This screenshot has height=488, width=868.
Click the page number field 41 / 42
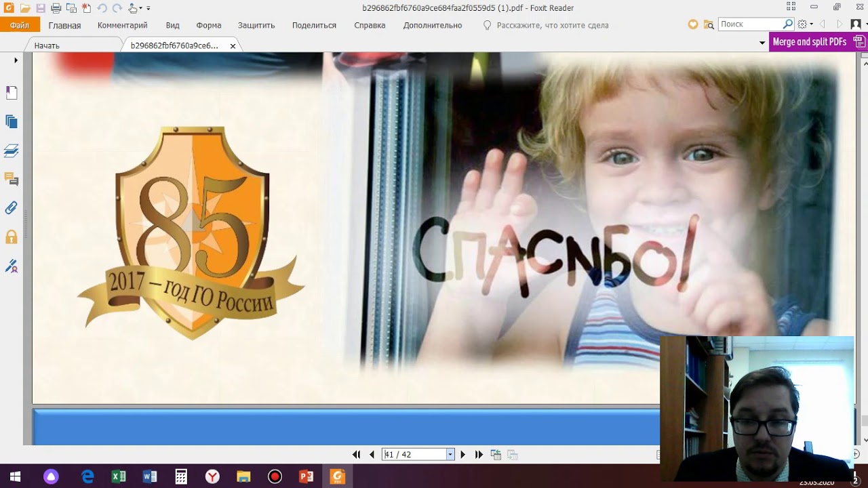pyautogui.click(x=414, y=455)
